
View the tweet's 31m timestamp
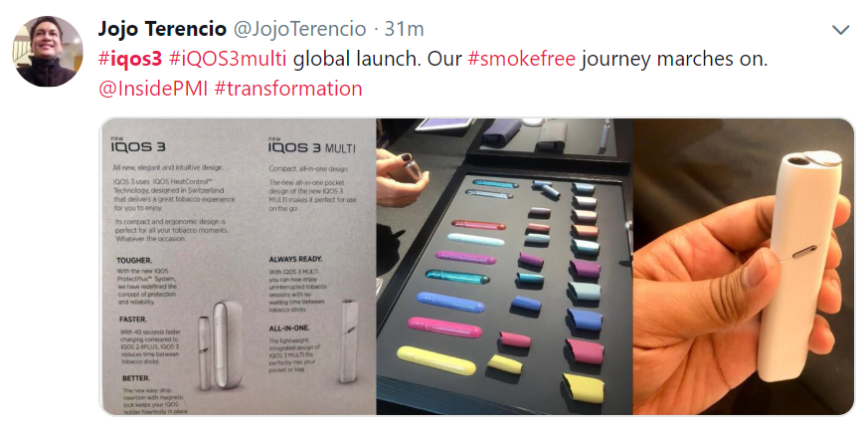[x=404, y=29]
